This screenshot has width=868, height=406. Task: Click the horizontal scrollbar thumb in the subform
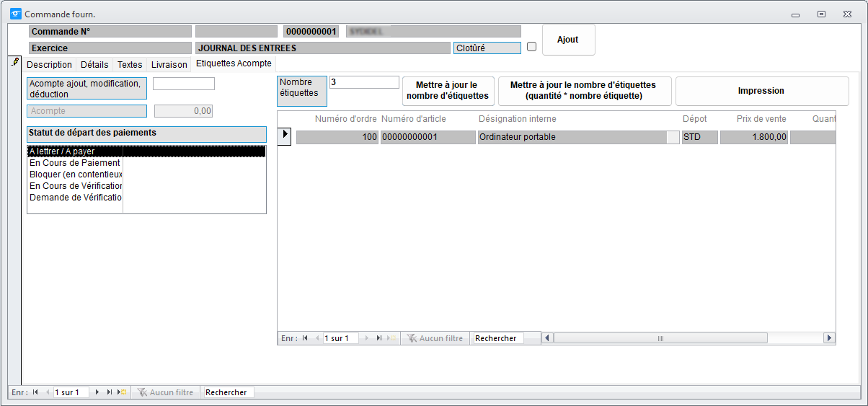(x=660, y=338)
